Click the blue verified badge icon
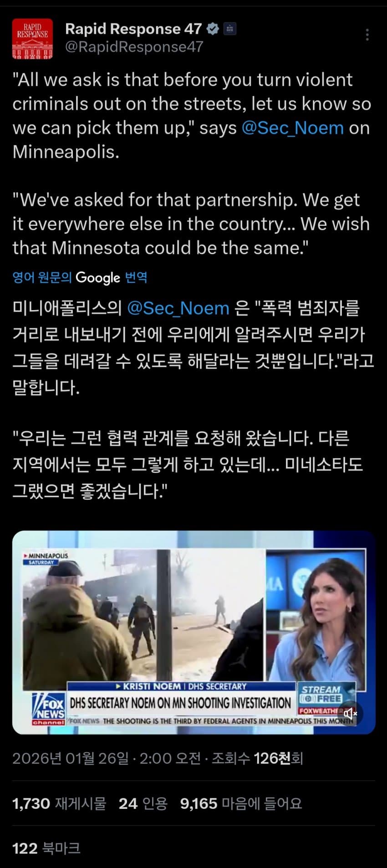 click(213, 29)
